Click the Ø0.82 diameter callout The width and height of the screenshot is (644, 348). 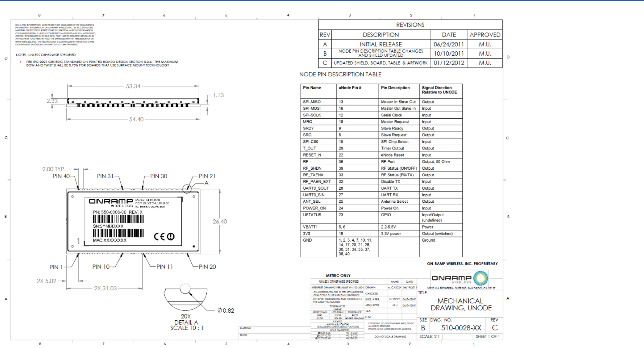click(x=226, y=311)
